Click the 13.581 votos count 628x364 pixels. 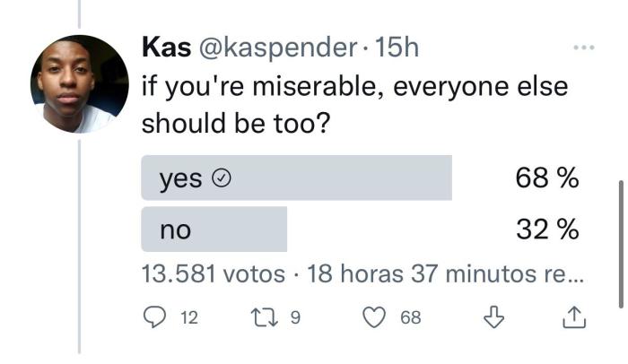click(x=214, y=273)
